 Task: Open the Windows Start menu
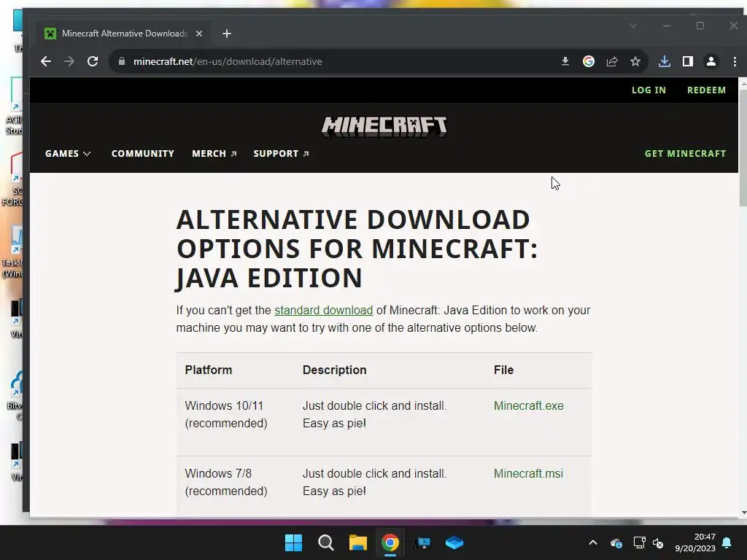coord(293,542)
